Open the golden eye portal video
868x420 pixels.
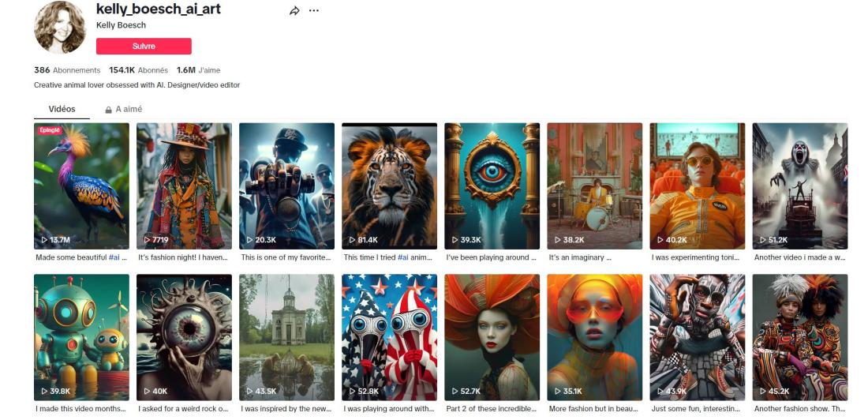click(492, 186)
